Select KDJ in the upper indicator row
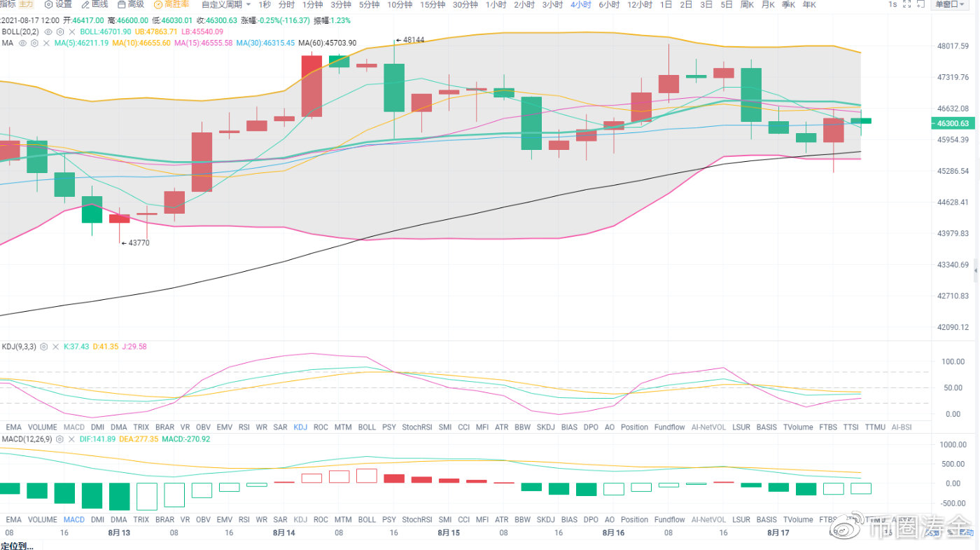 tap(300, 427)
